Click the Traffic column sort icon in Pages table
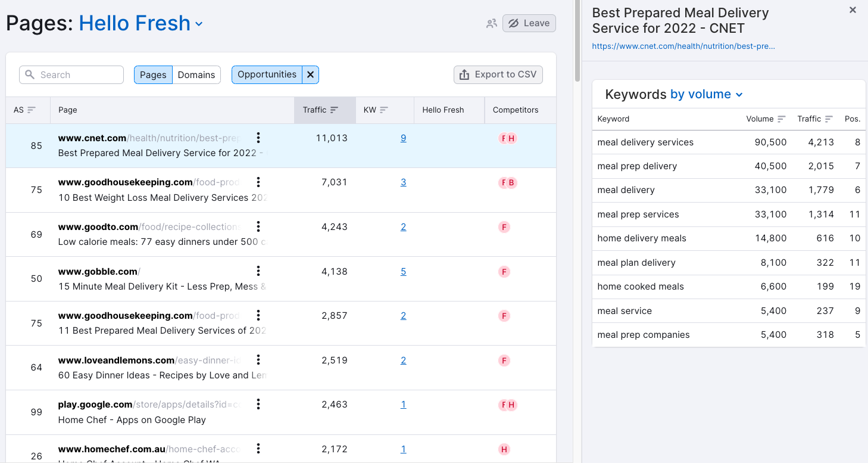Viewport: 868px width, 463px height. coord(334,110)
